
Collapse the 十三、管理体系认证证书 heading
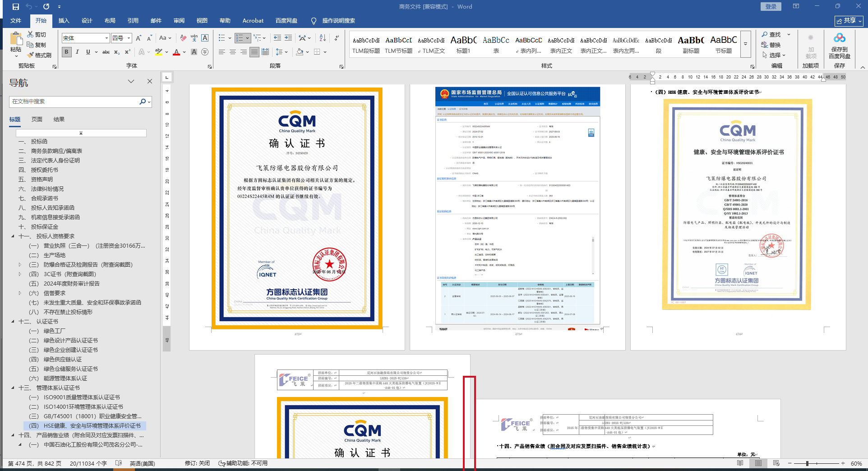13,388
